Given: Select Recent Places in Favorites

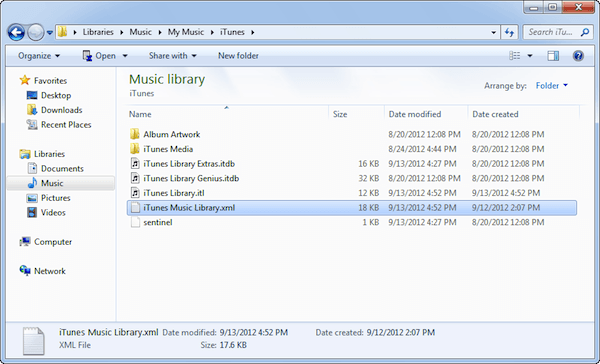Looking at the screenshot, I should (x=66, y=125).
